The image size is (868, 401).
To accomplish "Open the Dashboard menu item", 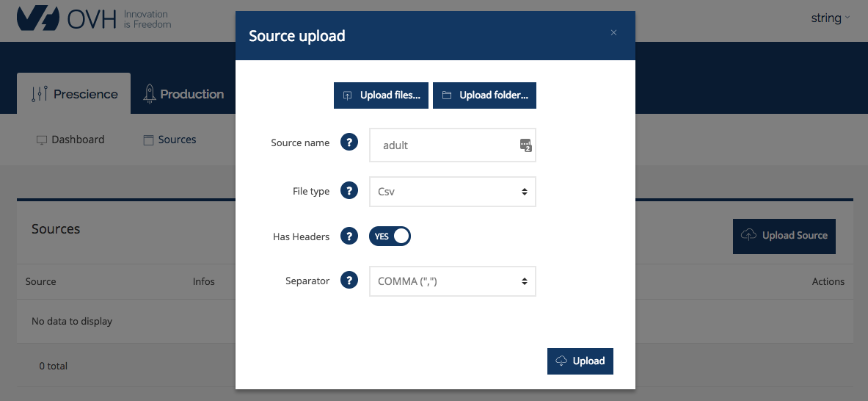I will pyautogui.click(x=70, y=140).
